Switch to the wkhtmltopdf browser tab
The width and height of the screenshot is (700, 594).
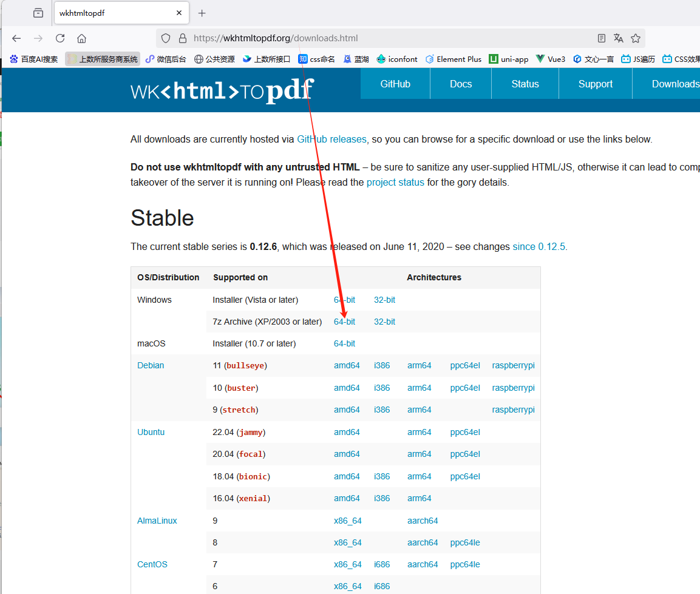(x=121, y=13)
